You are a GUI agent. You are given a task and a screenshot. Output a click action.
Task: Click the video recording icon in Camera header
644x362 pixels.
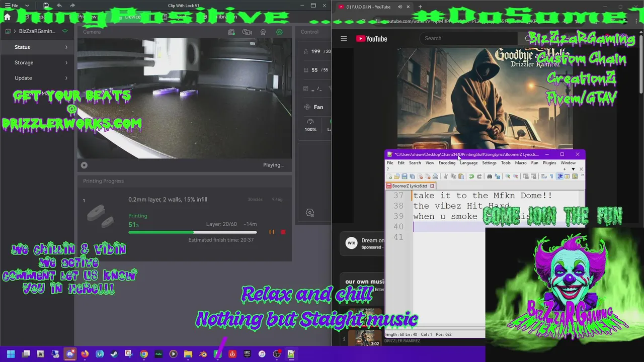(x=247, y=32)
